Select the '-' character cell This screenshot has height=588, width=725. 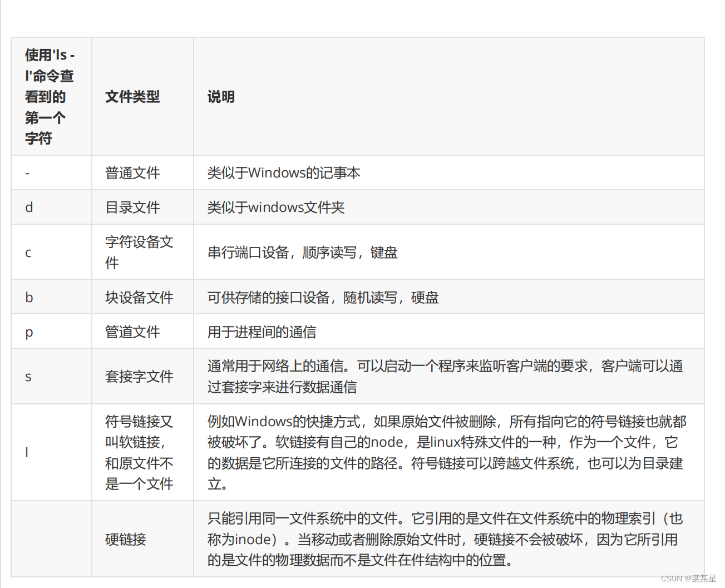[51, 173]
